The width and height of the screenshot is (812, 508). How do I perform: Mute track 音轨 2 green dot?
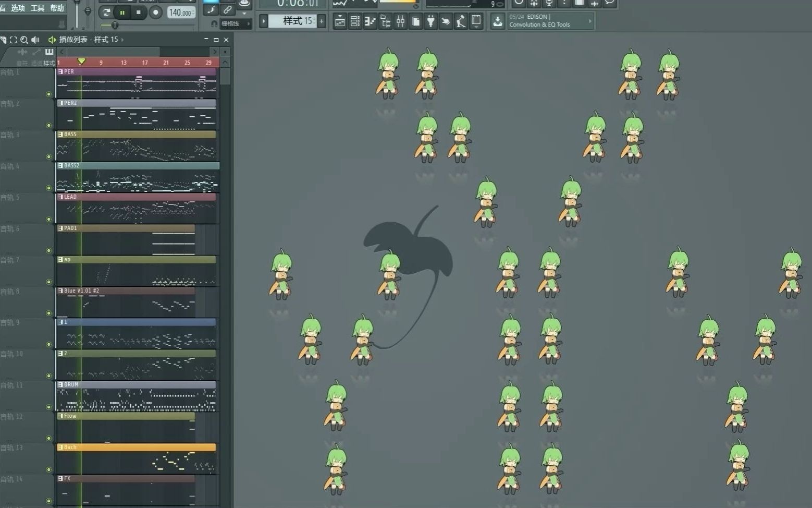49,126
